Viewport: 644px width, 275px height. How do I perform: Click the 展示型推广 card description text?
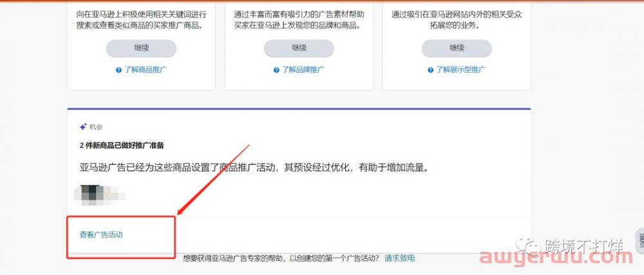click(457, 20)
